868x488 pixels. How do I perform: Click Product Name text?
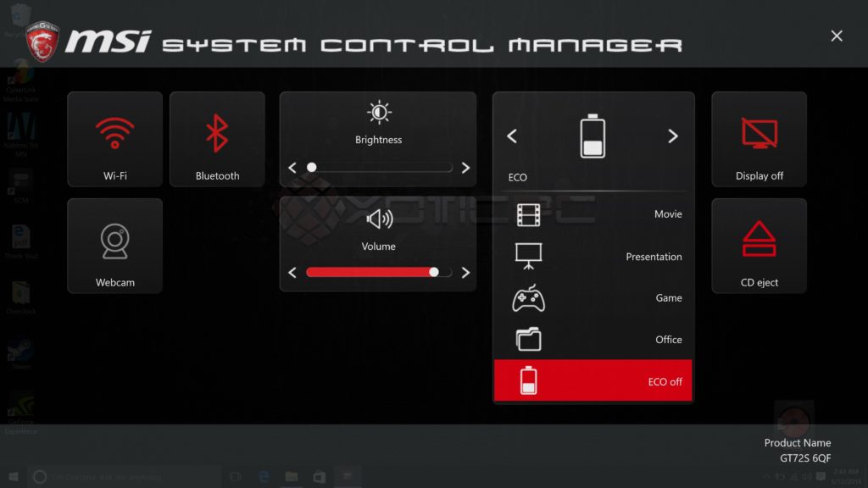pos(797,442)
